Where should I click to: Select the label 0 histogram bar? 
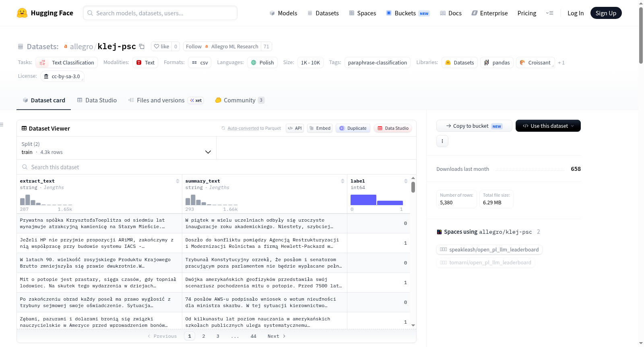[x=363, y=200]
